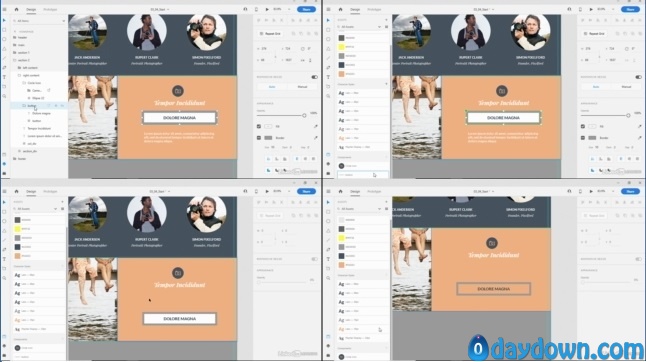The height and width of the screenshot is (362, 646).
Task: Go Home in the window with the outlined orange button
Action: [x=340, y=191]
